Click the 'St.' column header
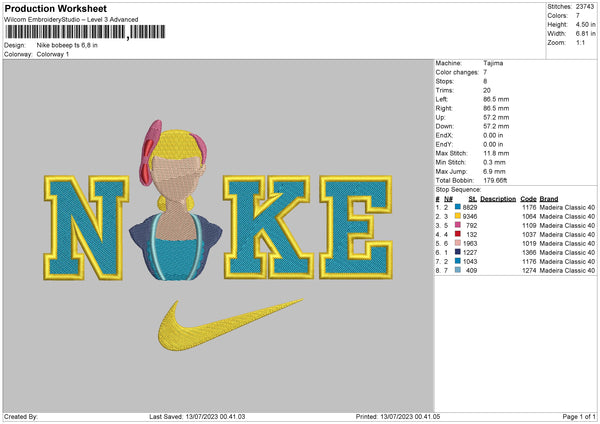Screen dimensions: 600x424 click(473, 199)
